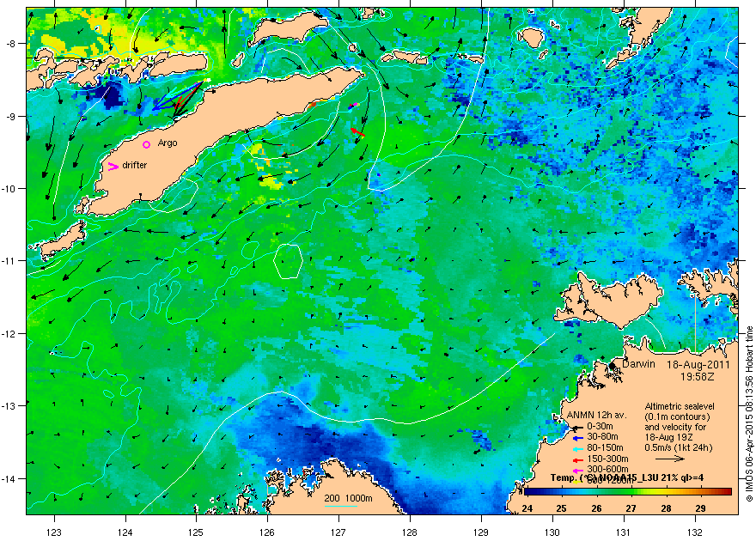The image size is (756, 541).
Task: Click the 26 color bar tick label
Action: tap(596, 508)
